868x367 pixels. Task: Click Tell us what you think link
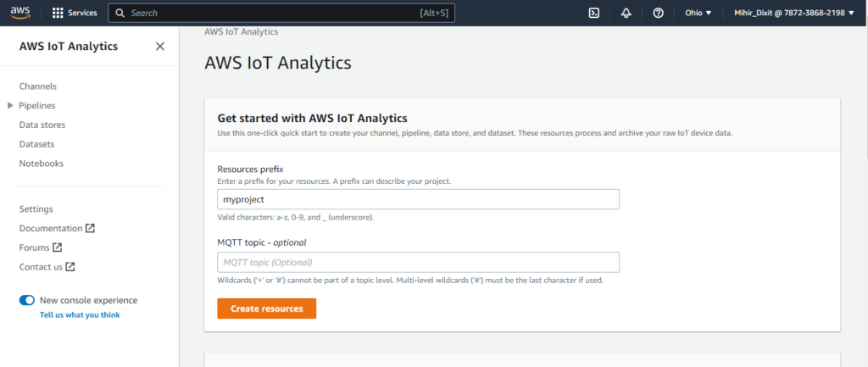80,315
